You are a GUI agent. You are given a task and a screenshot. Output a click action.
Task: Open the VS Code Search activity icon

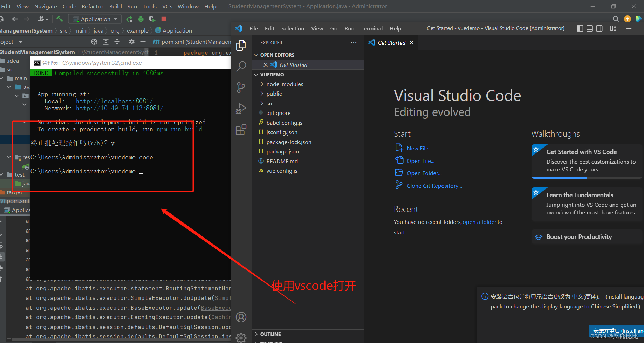[x=241, y=66]
